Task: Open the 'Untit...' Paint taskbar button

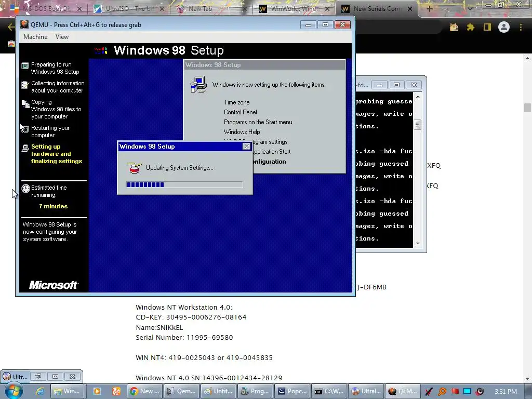Action: click(x=218, y=391)
